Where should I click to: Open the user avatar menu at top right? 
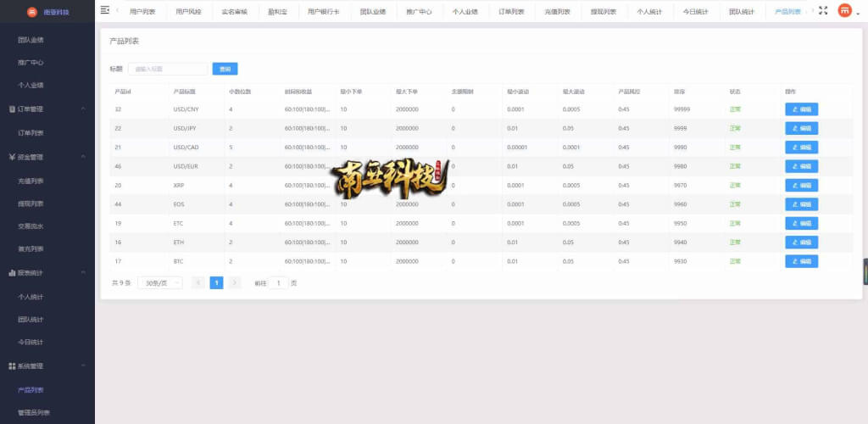point(845,10)
